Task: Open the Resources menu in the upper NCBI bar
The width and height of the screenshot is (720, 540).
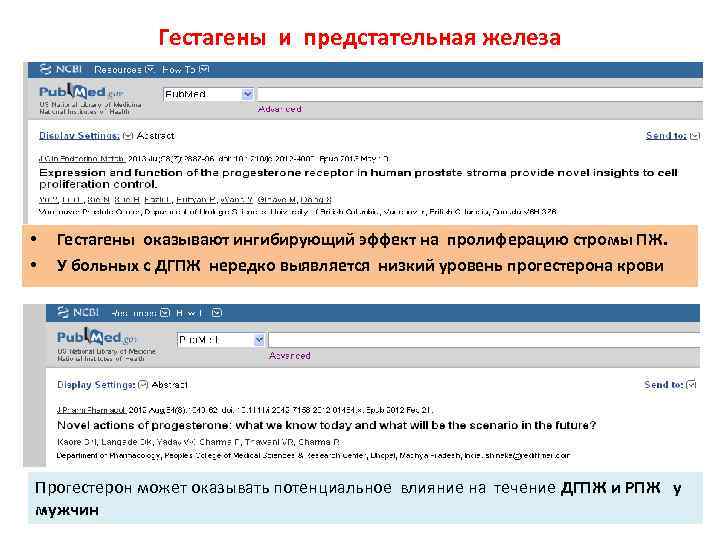Action: pos(124,69)
